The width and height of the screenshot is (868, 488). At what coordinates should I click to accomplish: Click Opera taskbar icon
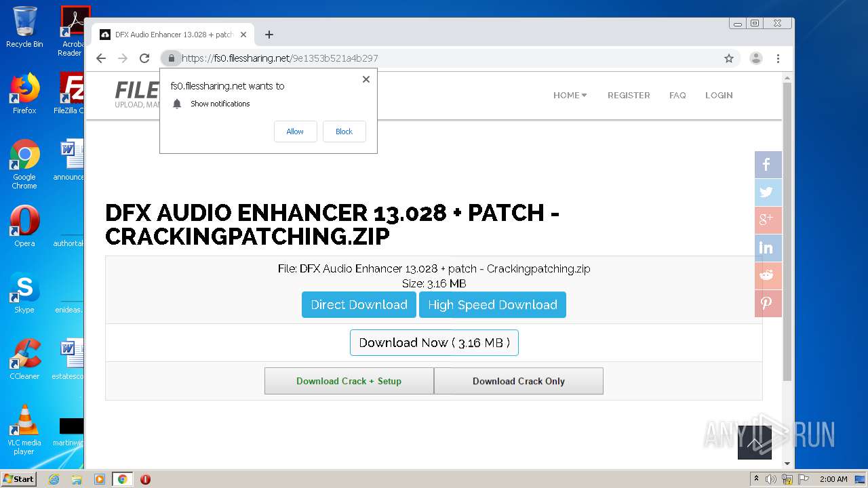pos(145,479)
